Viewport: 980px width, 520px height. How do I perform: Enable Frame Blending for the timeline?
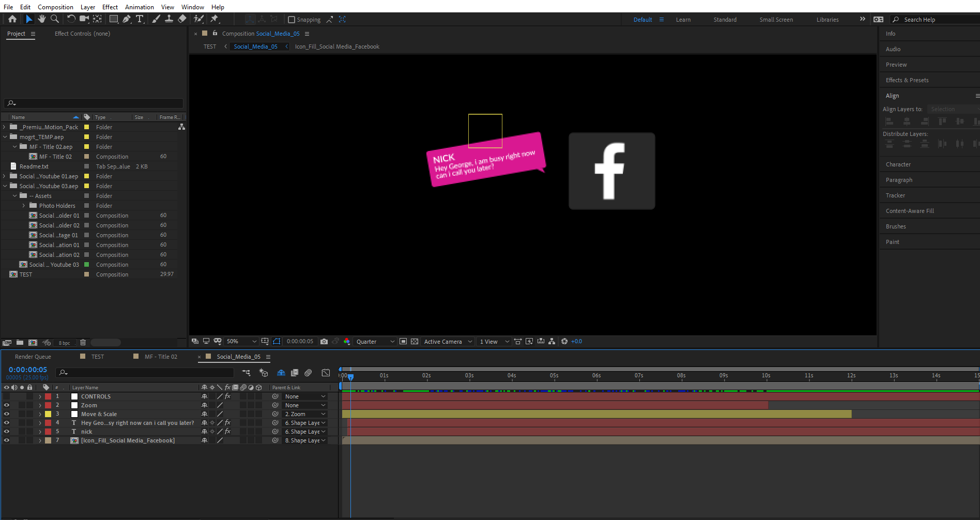point(295,373)
